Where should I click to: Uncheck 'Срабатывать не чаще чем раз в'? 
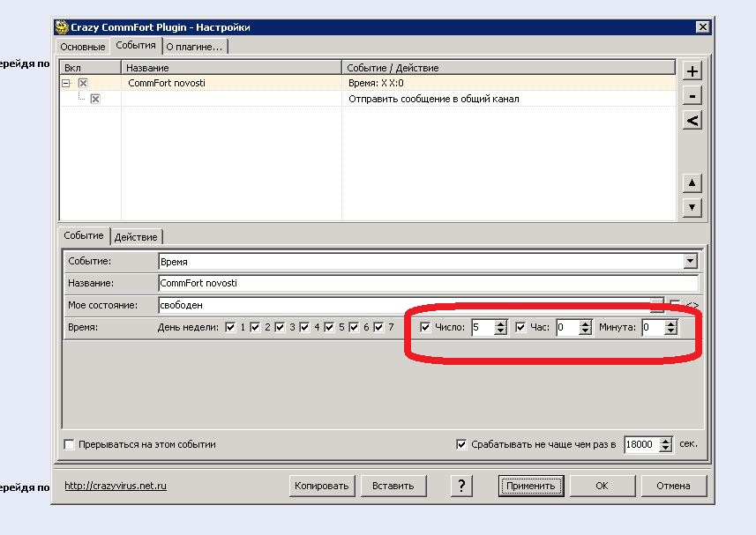pos(461,445)
